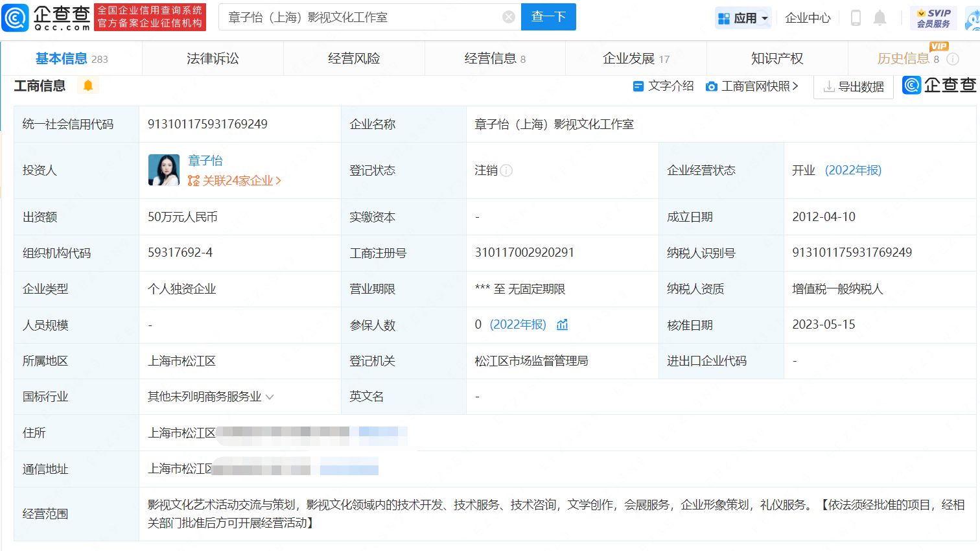
Task: Click the company name value 章子怡（上海）影视文化工作室
Action: (x=554, y=124)
